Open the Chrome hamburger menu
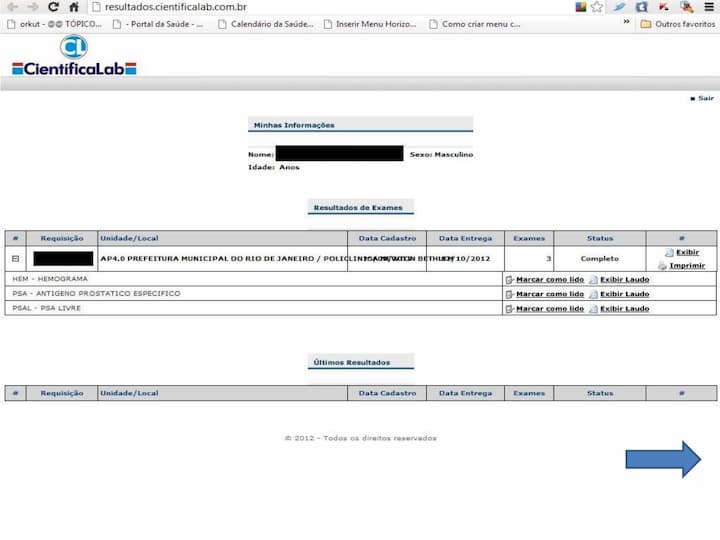 (x=709, y=7)
